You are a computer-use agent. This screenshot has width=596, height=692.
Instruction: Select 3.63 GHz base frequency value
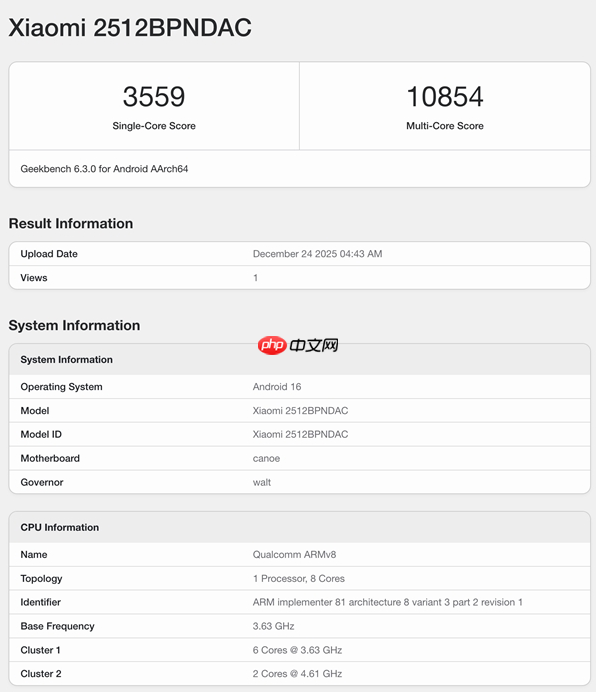point(273,626)
